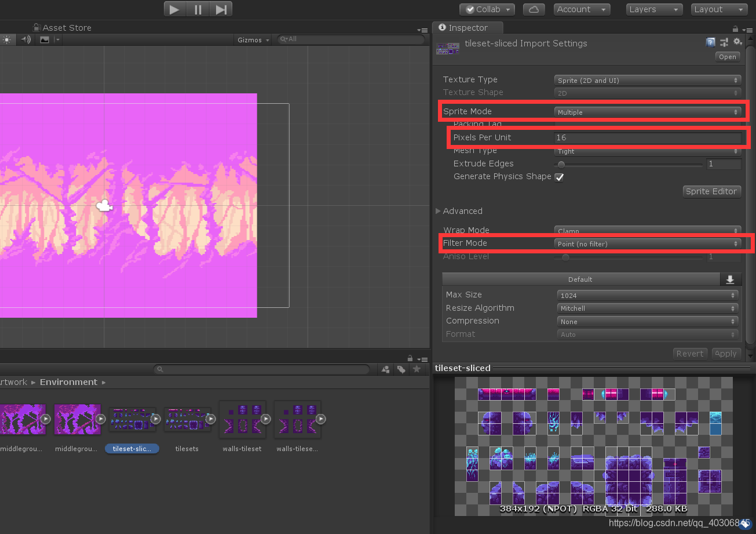The width and height of the screenshot is (756, 534).
Task: Open Project panel options menu
Action: click(x=423, y=359)
